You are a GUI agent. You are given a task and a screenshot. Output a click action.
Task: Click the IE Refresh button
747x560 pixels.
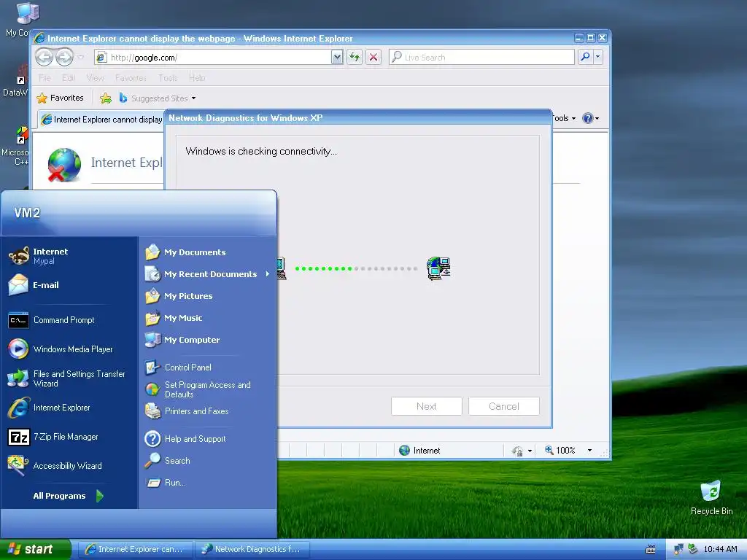(x=355, y=57)
